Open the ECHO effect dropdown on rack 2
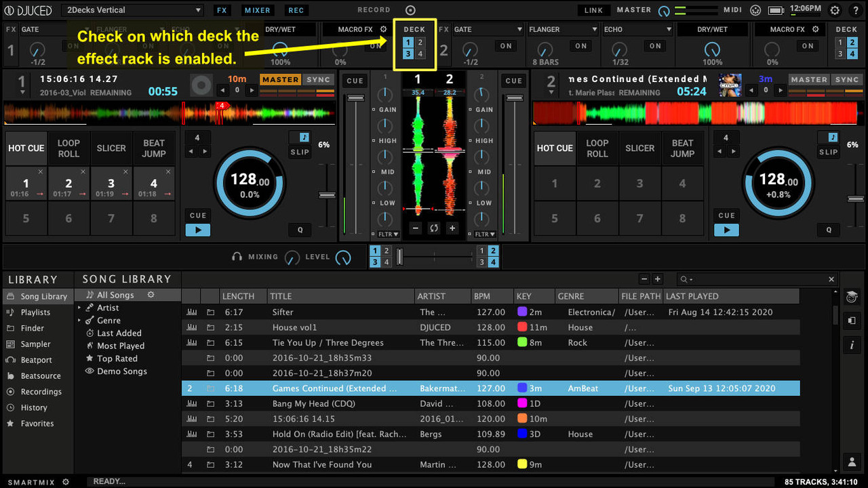The image size is (868, 488). pyautogui.click(x=637, y=30)
